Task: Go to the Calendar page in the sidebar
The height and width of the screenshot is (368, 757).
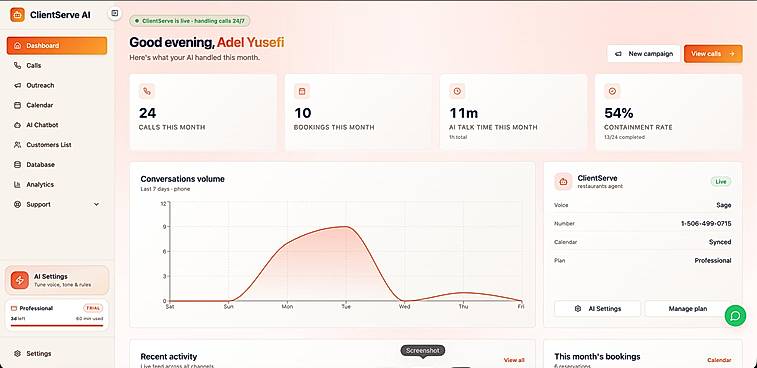Action: (57, 105)
